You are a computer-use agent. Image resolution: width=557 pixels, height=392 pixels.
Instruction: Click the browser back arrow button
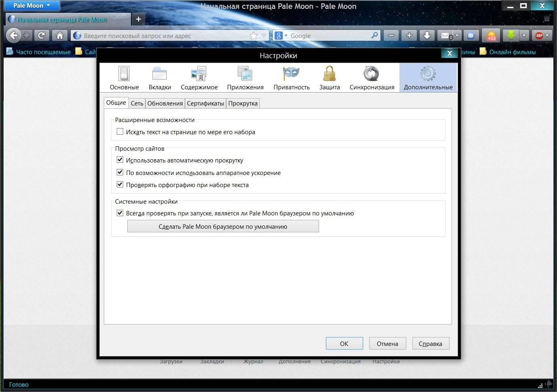pos(13,36)
